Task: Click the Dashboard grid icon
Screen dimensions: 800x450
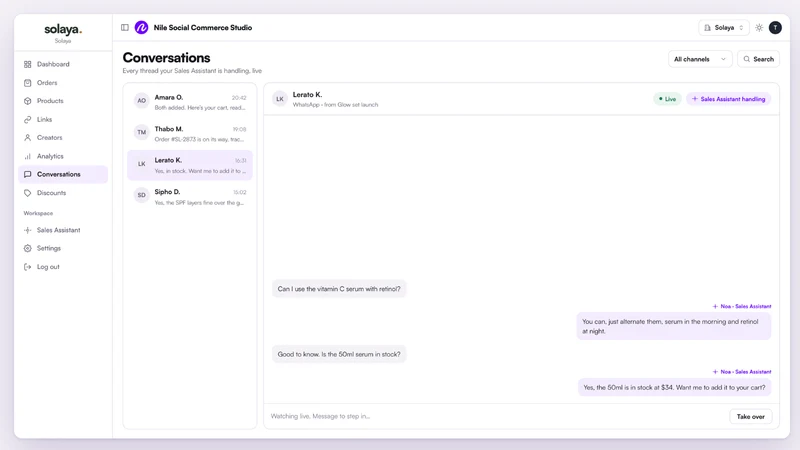Action: [x=28, y=64]
